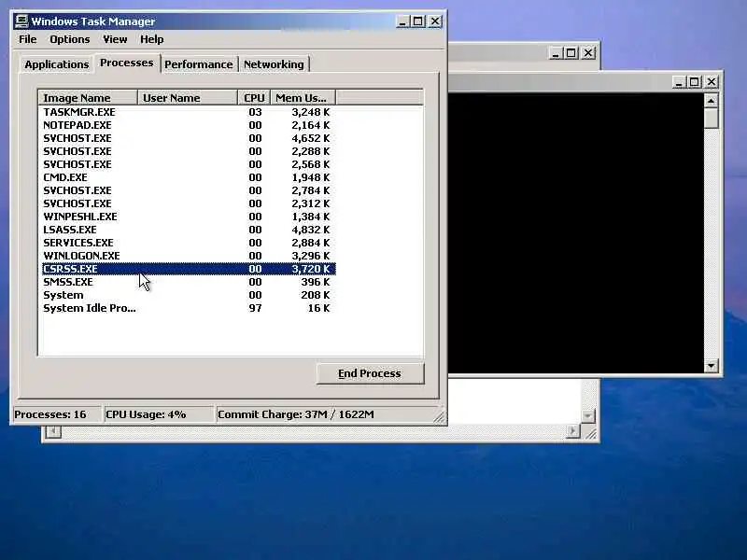Select the CMD.EXE process row
Image resolution: width=747 pixels, height=560 pixels.
pyautogui.click(x=189, y=177)
